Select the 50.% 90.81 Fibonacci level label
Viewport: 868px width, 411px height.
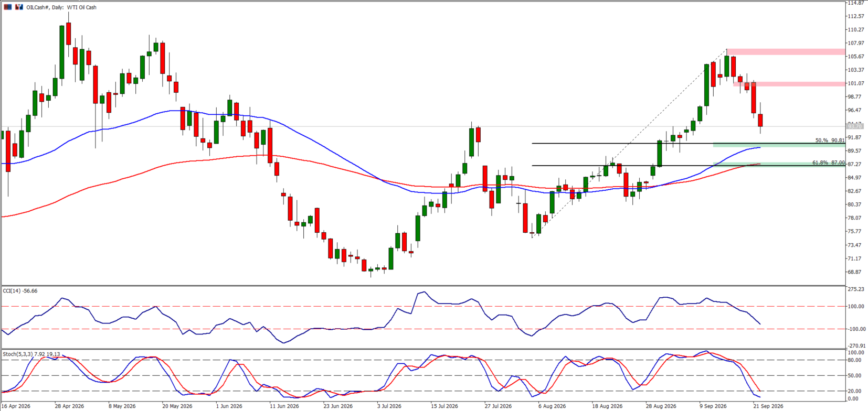[830, 140]
